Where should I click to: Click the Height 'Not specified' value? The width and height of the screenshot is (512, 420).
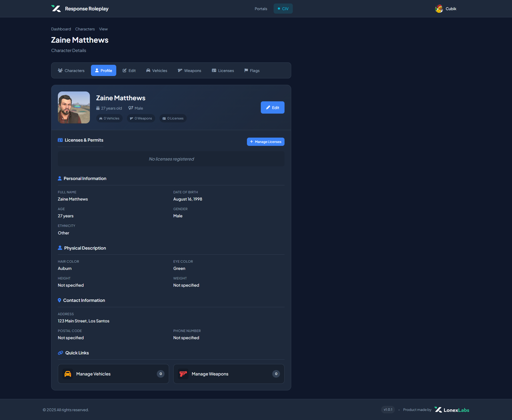click(71, 285)
